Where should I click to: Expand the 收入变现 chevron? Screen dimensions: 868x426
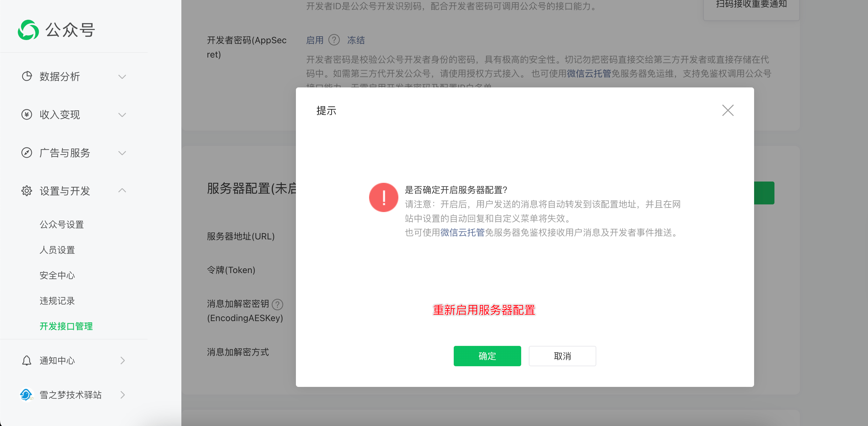(x=122, y=114)
